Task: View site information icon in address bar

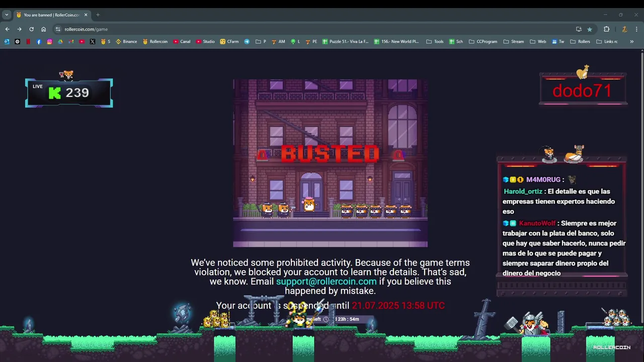Action: 58,29
